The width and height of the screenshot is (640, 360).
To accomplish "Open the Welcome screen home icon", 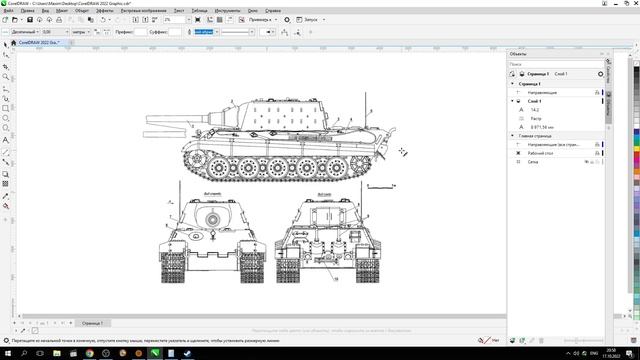I will tap(13, 42).
